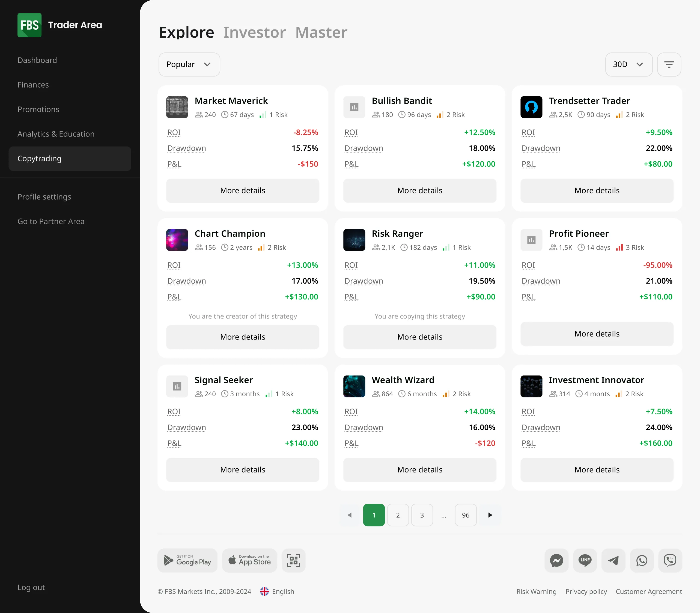Screen dimensions: 700x613
Task: Open Promotions in sidebar
Action: 38,109
